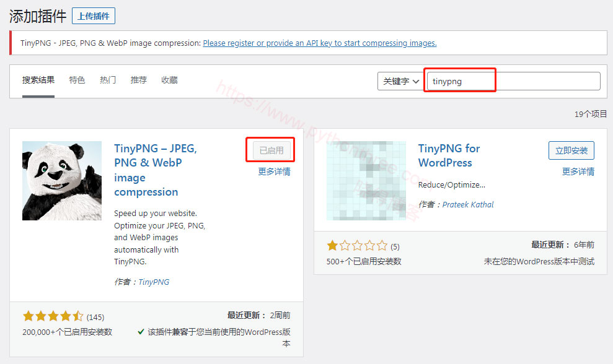Click the green compatibility checkmark icon

pos(141,332)
